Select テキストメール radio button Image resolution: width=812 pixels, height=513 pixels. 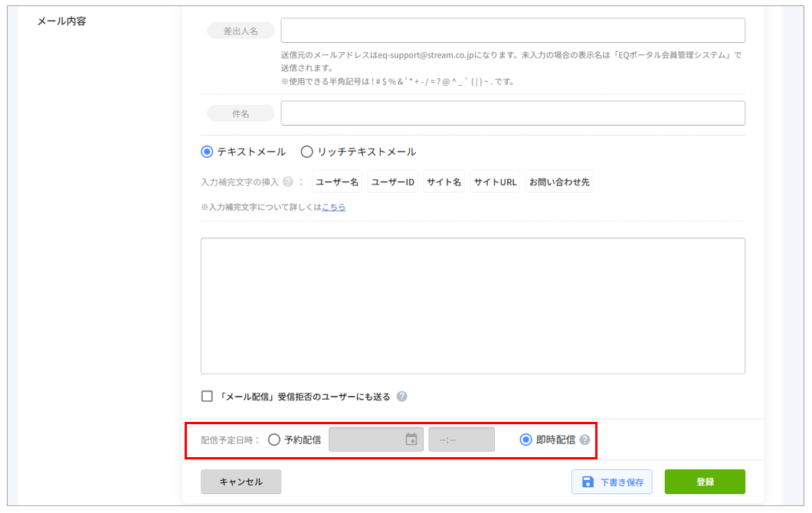[207, 152]
